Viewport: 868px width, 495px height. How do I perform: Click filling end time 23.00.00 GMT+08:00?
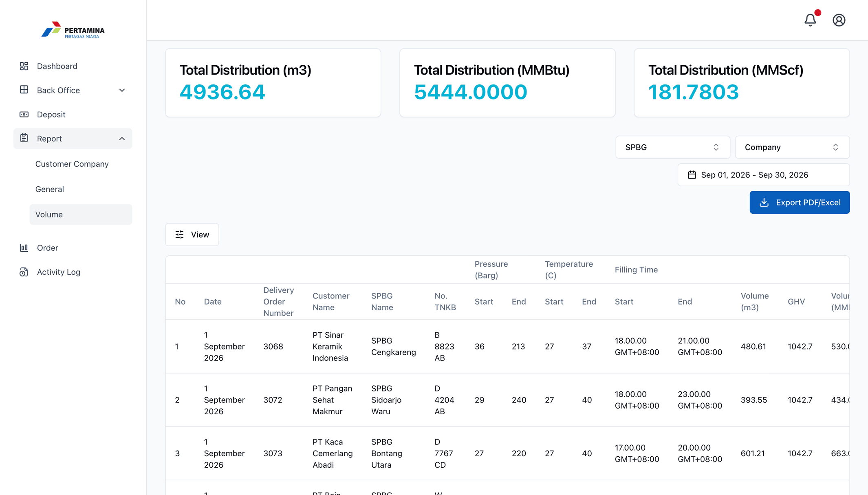pos(700,400)
